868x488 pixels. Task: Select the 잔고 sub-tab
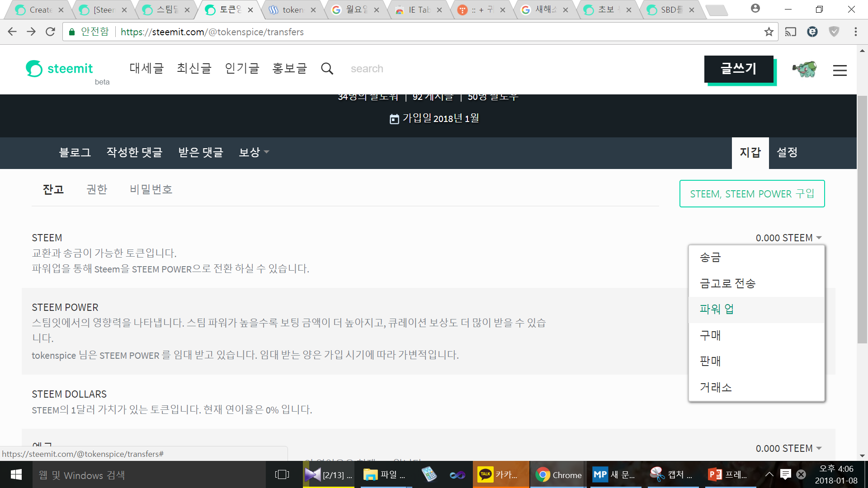pos(53,189)
